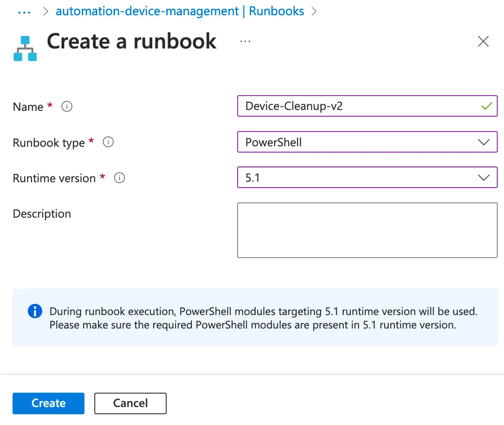Viewport: 504px width, 425px height.
Task: Click the chevron arrow in Runbook type
Action: [x=484, y=142]
